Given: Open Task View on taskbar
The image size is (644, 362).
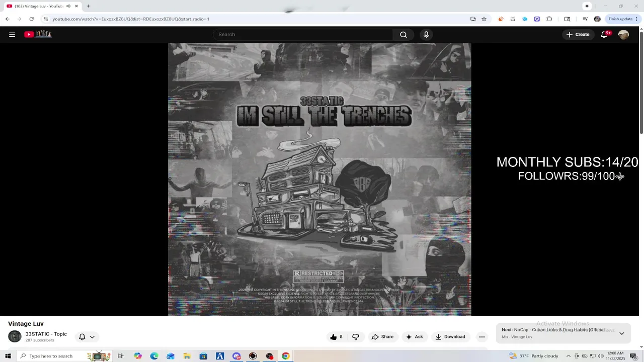Looking at the screenshot, I should point(121,356).
